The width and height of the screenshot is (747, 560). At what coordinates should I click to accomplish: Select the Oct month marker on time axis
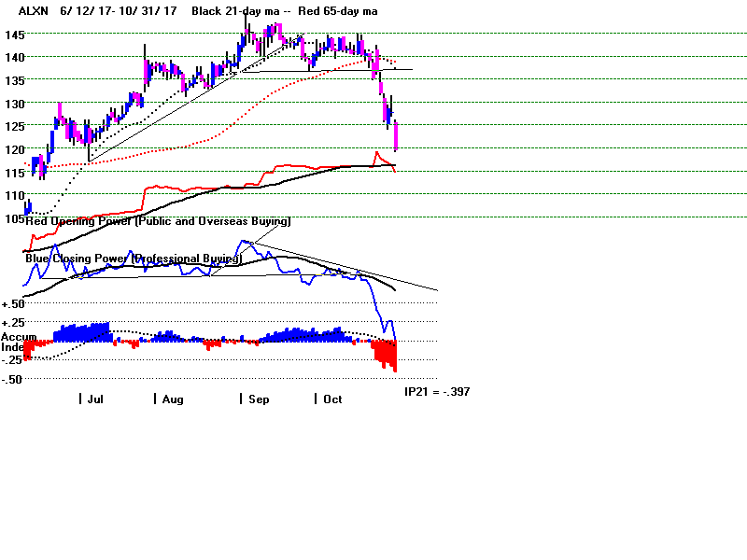[x=332, y=399]
